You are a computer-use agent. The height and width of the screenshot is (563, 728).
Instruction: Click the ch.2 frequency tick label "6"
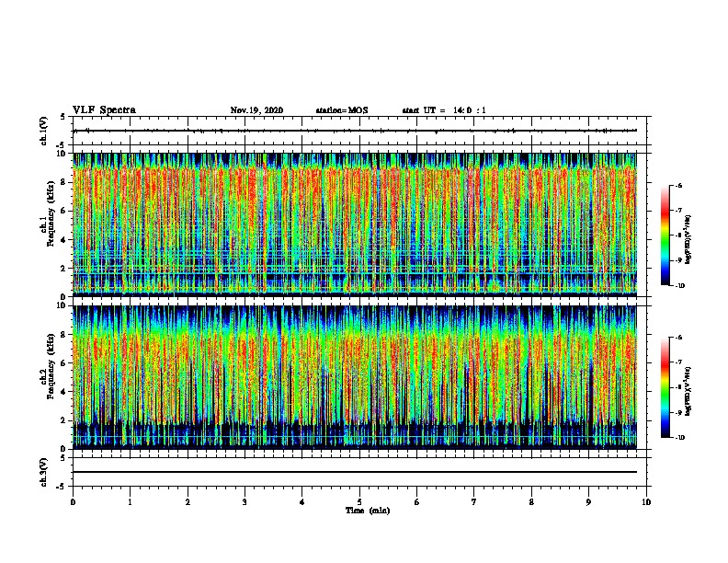(63, 363)
